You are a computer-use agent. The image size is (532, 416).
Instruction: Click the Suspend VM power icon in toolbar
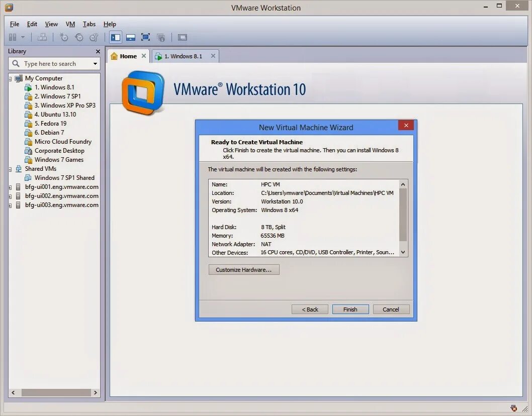(x=13, y=37)
